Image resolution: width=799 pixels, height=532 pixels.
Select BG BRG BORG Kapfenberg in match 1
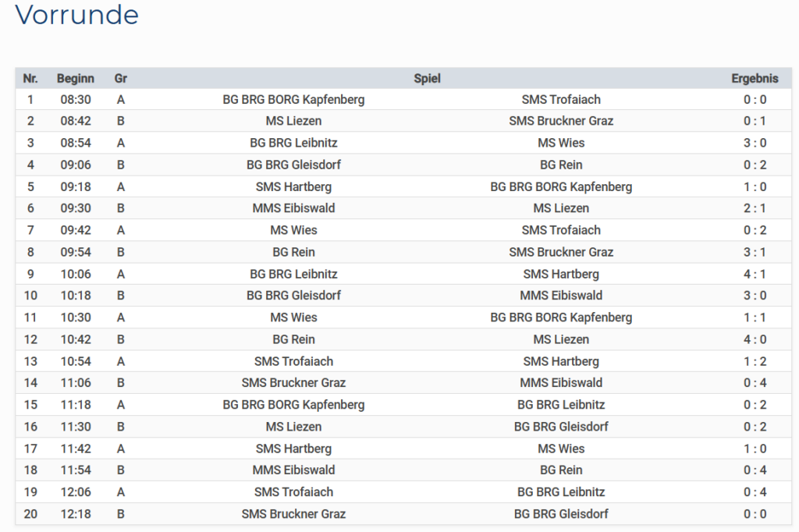[293, 99]
